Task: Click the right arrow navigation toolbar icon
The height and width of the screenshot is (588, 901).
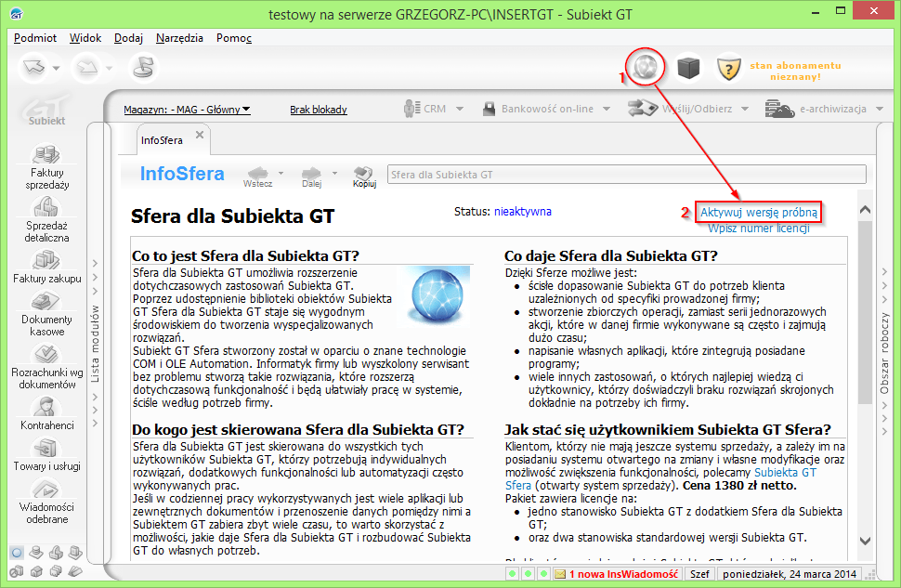Action: [x=87, y=67]
